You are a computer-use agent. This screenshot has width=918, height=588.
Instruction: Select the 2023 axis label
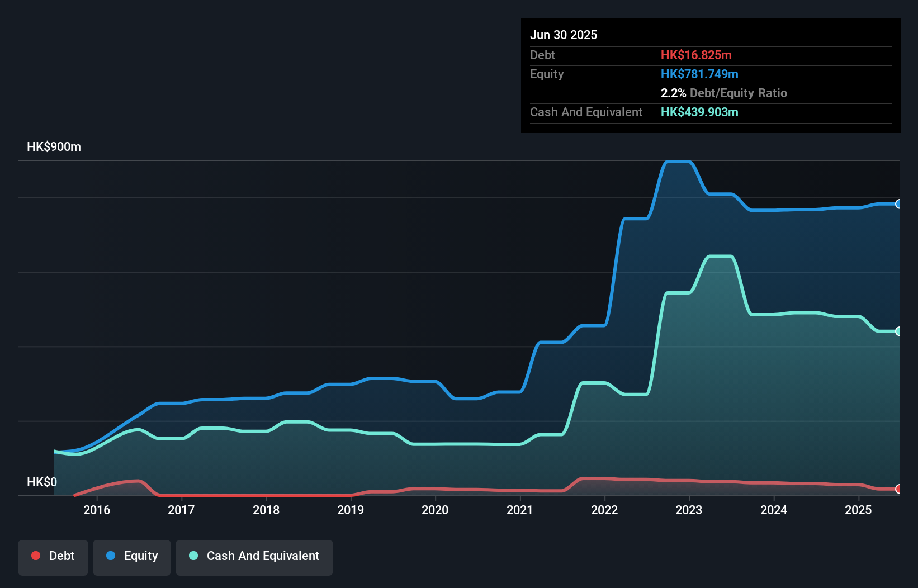click(x=689, y=510)
